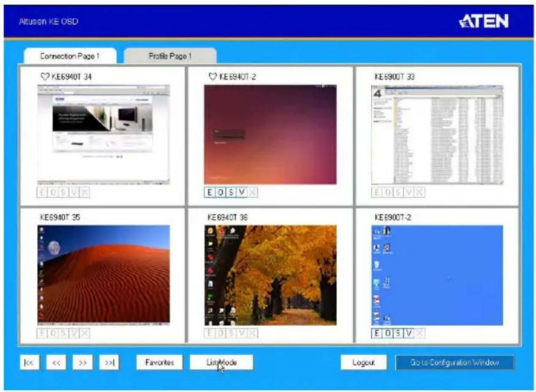
Task: Click O mode icon under KE6940T 36
Action: click(220, 333)
